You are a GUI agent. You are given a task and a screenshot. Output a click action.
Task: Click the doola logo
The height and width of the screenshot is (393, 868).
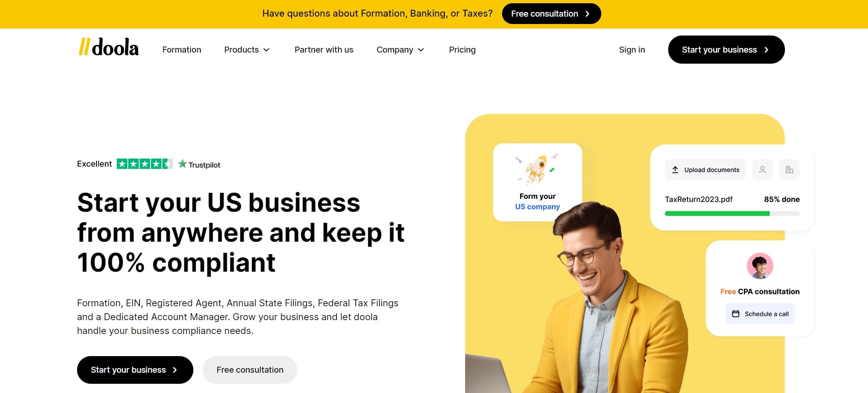[x=108, y=47]
